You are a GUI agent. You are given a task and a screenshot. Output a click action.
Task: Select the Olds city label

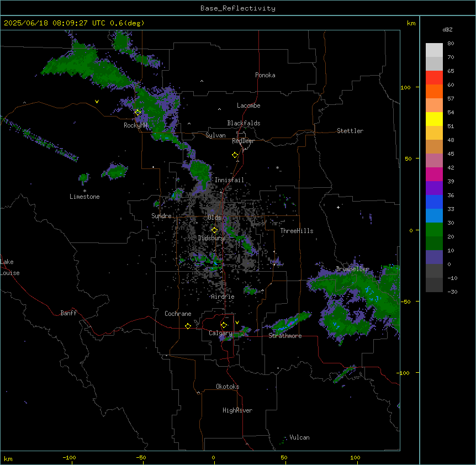pos(214,218)
